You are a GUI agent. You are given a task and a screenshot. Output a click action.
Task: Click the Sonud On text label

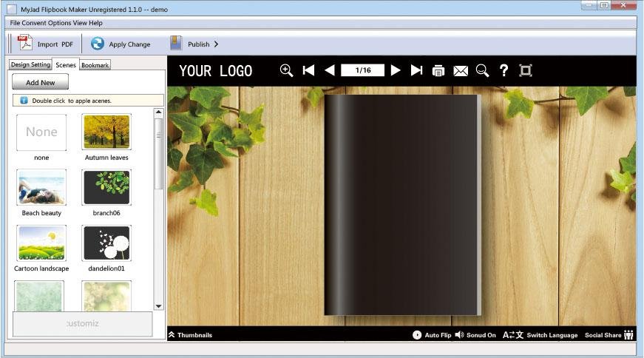(x=481, y=335)
